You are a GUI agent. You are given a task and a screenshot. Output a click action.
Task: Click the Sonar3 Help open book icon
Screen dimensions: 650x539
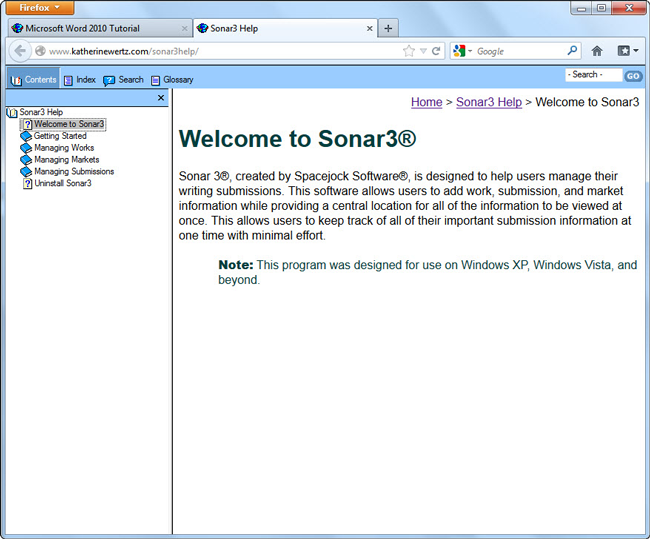click(x=12, y=112)
